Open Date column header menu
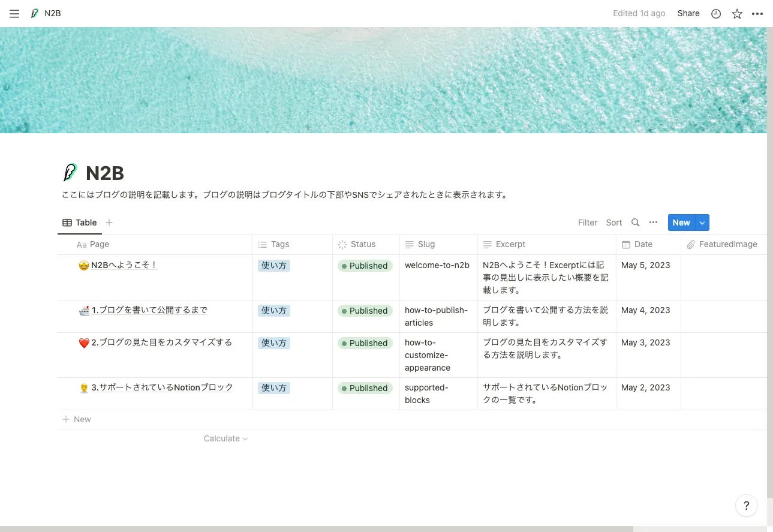773x532 pixels. click(x=649, y=245)
